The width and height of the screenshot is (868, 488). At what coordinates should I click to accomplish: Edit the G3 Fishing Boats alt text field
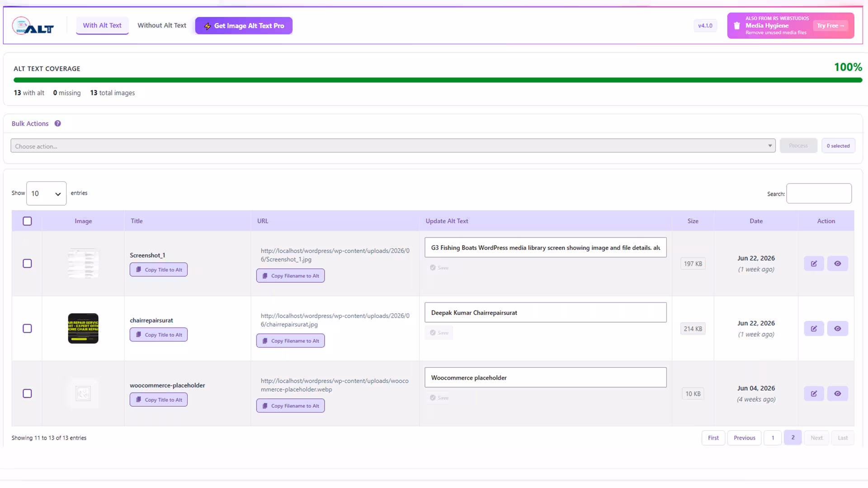click(x=545, y=248)
